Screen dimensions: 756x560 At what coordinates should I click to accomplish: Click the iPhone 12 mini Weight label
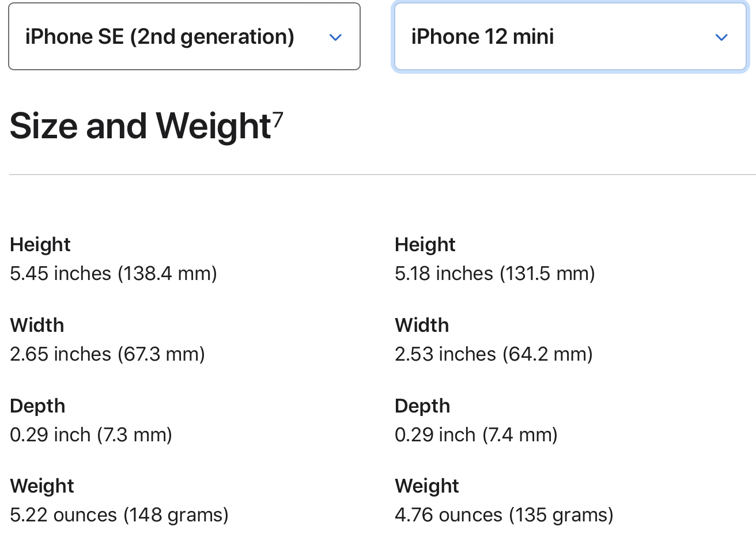coord(427,486)
